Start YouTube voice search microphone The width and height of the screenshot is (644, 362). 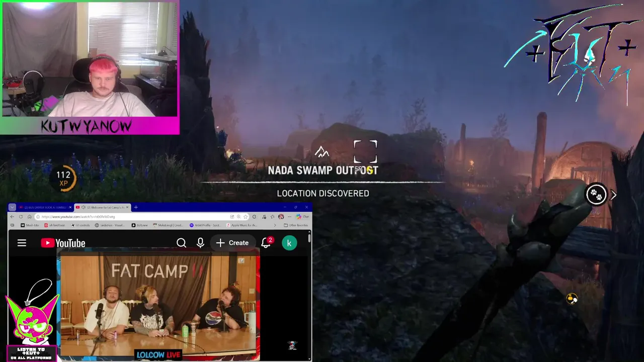200,243
